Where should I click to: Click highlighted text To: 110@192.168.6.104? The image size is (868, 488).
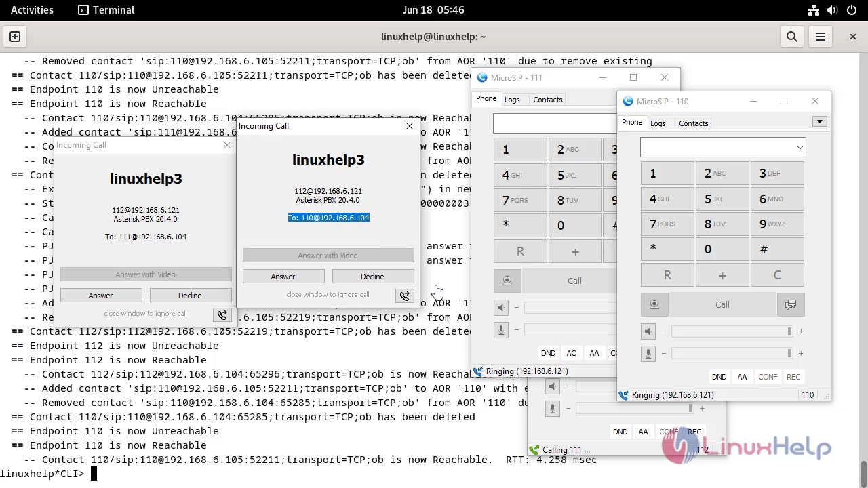328,218
